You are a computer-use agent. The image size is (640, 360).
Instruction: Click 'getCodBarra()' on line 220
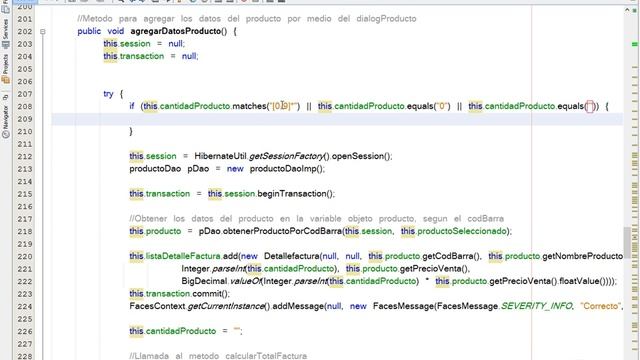(451, 256)
